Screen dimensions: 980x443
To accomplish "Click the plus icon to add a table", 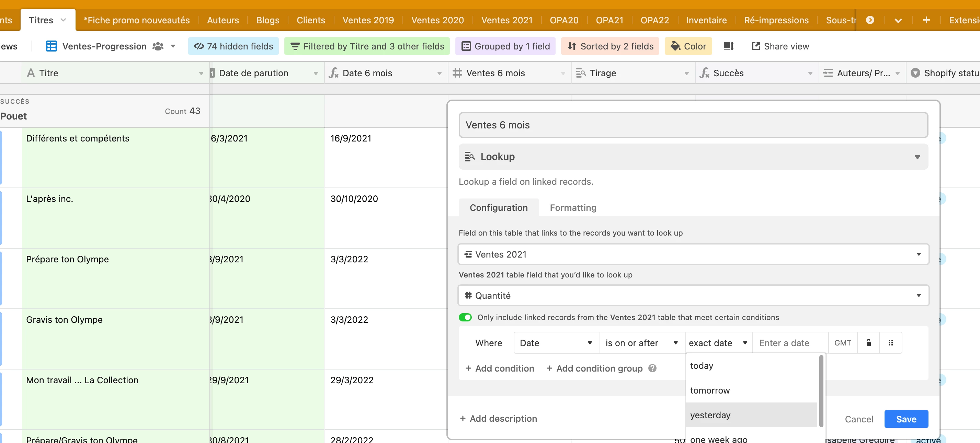I will click(x=926, y=20).
